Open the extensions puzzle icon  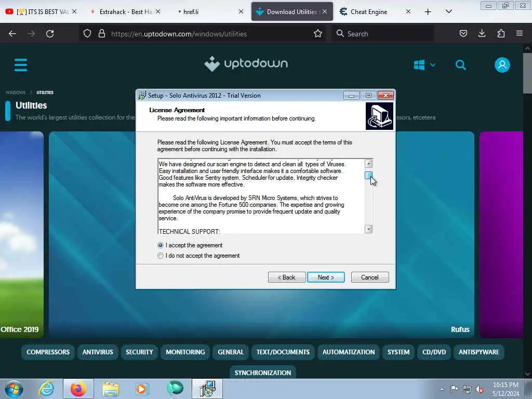click(x=501, y=34)
